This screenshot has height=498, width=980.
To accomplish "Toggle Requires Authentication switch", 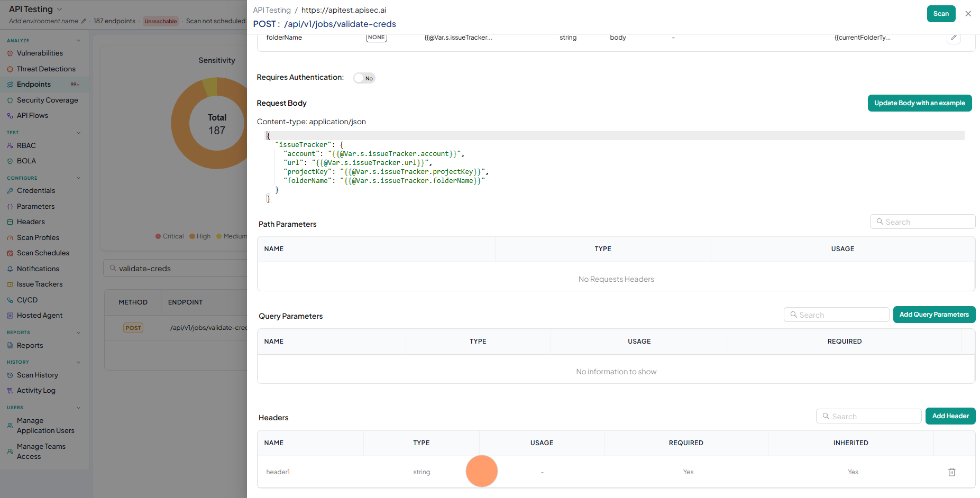I will [364, 78].
